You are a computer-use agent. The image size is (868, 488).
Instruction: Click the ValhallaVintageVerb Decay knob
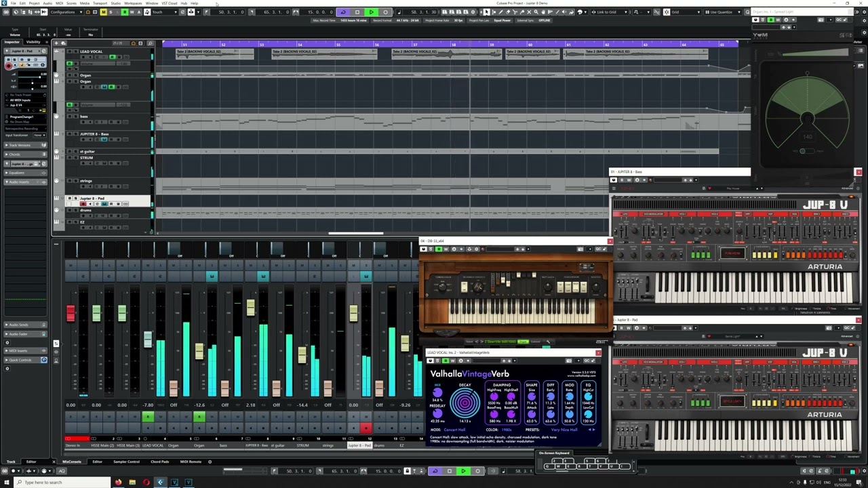[x=465, y=403]
